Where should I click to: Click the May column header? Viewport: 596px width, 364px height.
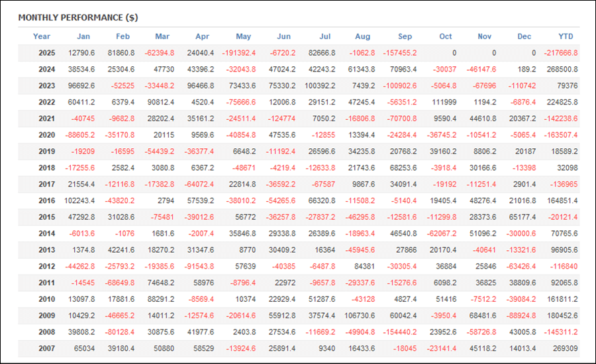243,36
